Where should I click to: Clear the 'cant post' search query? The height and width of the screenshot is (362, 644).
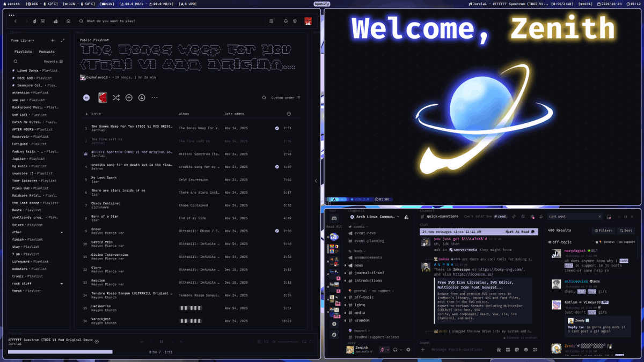pos(599,217)
